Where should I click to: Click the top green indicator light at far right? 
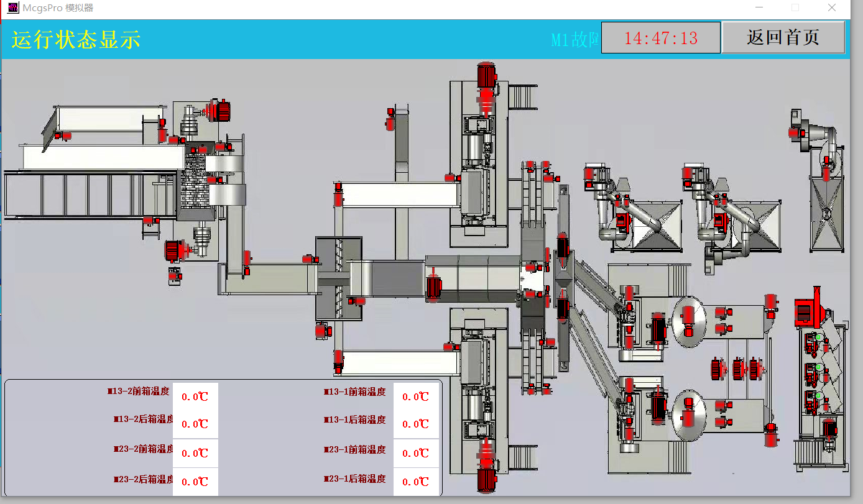(819, 337)
